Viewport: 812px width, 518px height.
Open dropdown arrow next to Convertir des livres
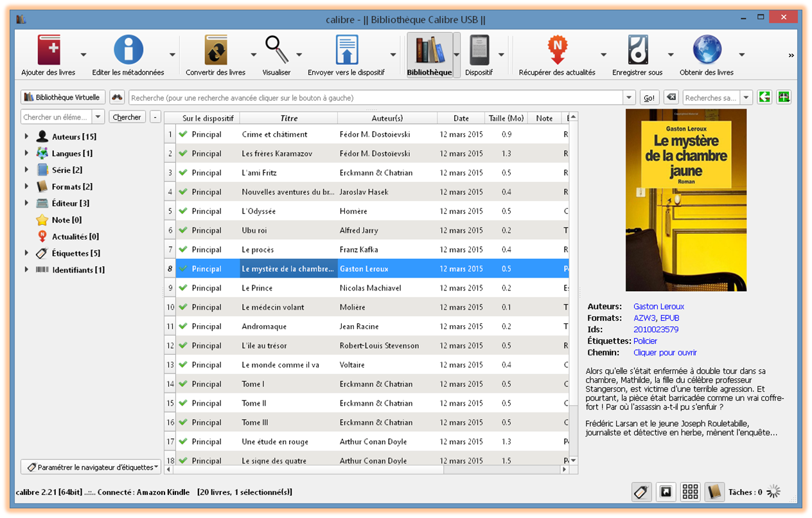[x=254, y=55]
